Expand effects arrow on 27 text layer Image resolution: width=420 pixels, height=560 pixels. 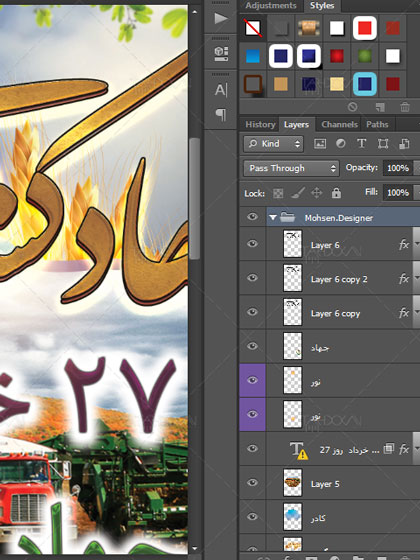416,449
